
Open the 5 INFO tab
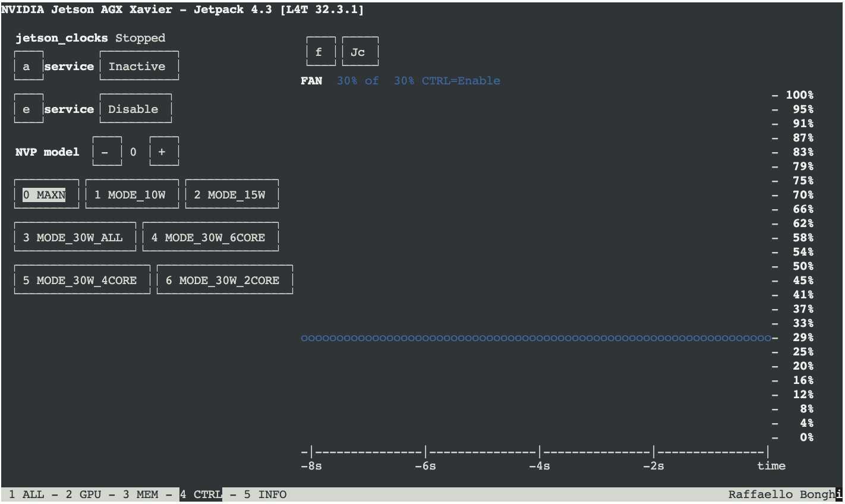tap(265, 494)
